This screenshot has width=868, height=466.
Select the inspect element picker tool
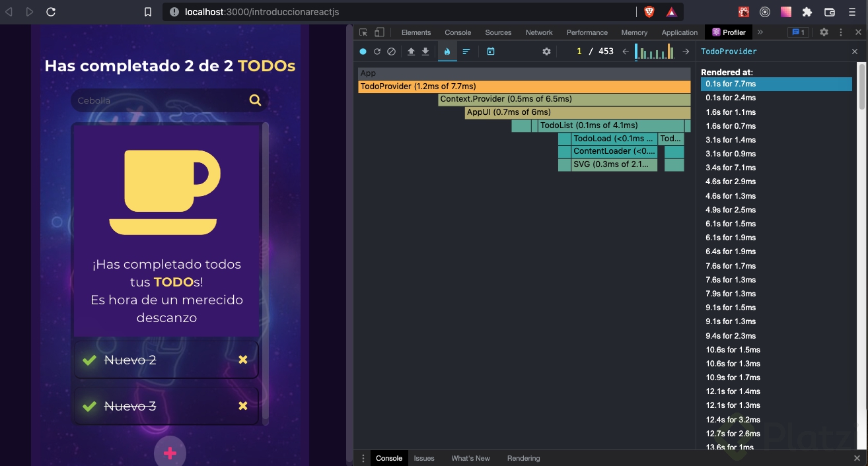(363, 32)
